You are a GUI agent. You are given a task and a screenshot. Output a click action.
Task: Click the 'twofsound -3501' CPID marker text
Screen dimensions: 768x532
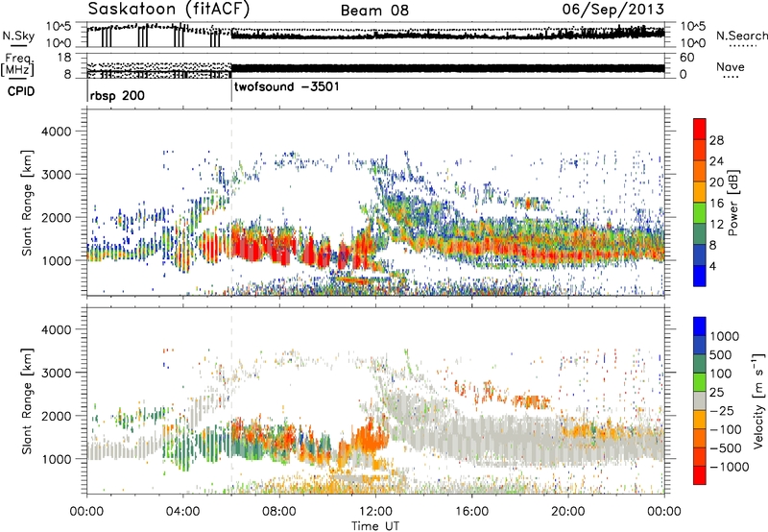[286, 87]
